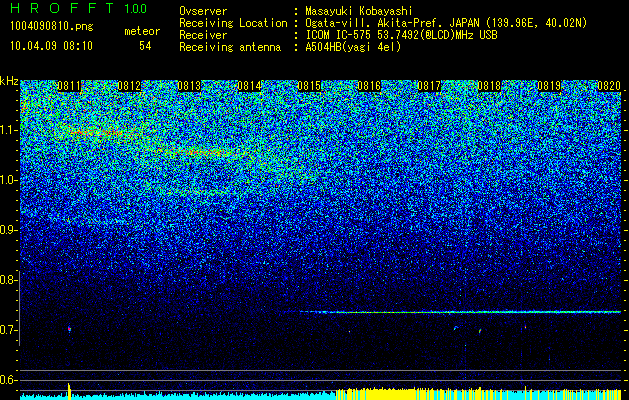The image size is (629, 400).
Task: Click the 0.8 kHz axis label
Action: [7, 280]
